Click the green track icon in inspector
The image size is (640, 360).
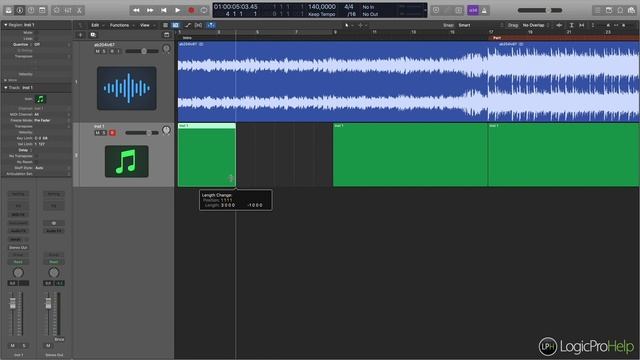tap(40, 99)
